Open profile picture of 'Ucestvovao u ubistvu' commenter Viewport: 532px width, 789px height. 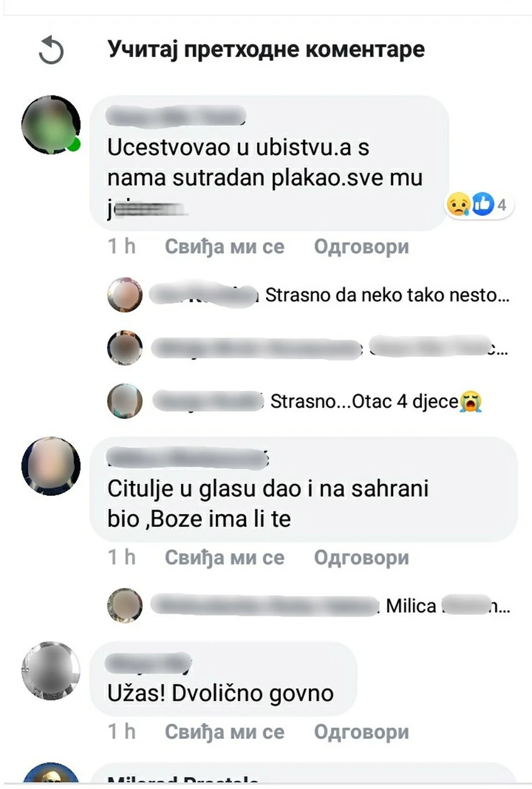pos(51,125)
